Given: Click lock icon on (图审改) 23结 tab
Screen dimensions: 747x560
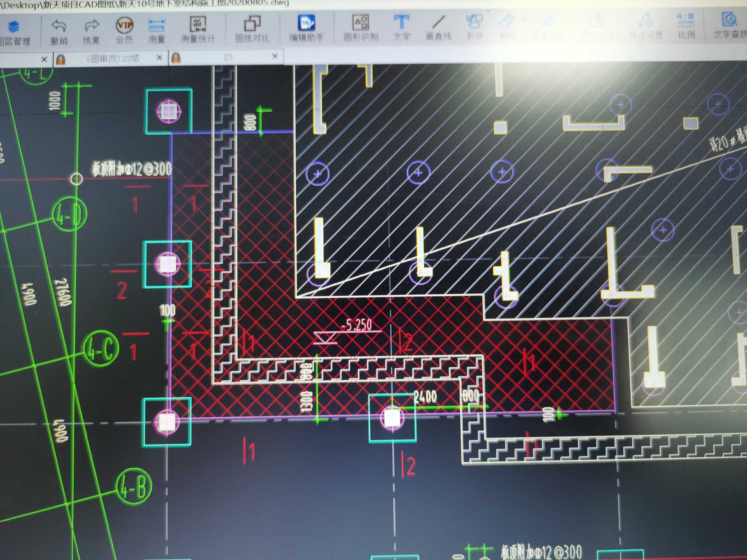Looking at the screenshot, I should click(x=61, y=59).
